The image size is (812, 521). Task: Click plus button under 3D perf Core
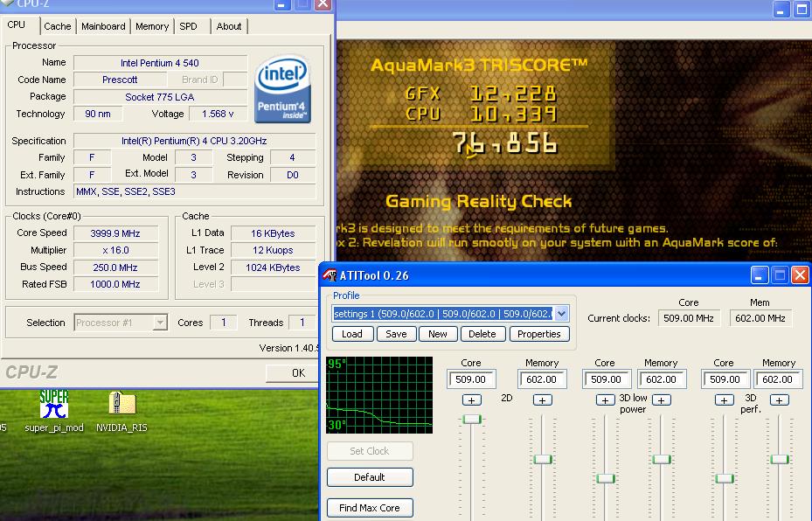(x=724, y=399)
